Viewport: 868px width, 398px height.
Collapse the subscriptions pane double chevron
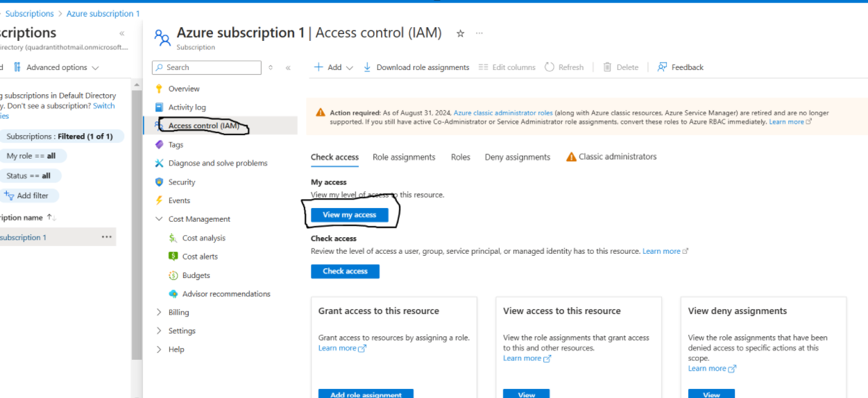(x=122, y=33)
